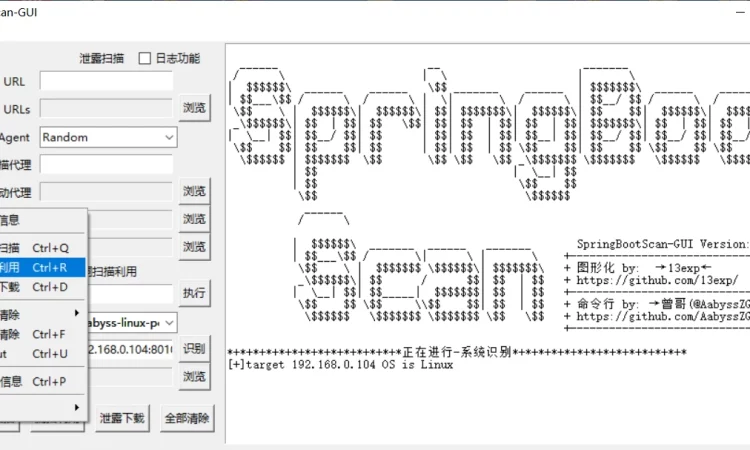
Task: Click the 执行 button
Action: point(194,293)
